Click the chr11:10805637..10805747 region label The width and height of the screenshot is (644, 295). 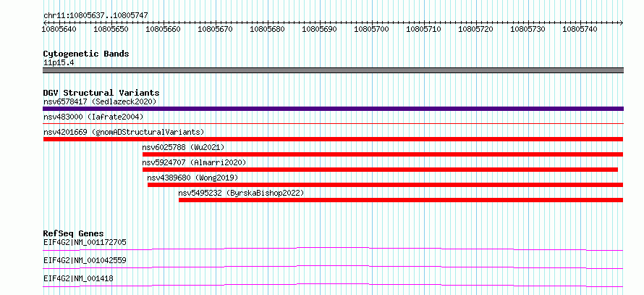(x=96, y=16)
